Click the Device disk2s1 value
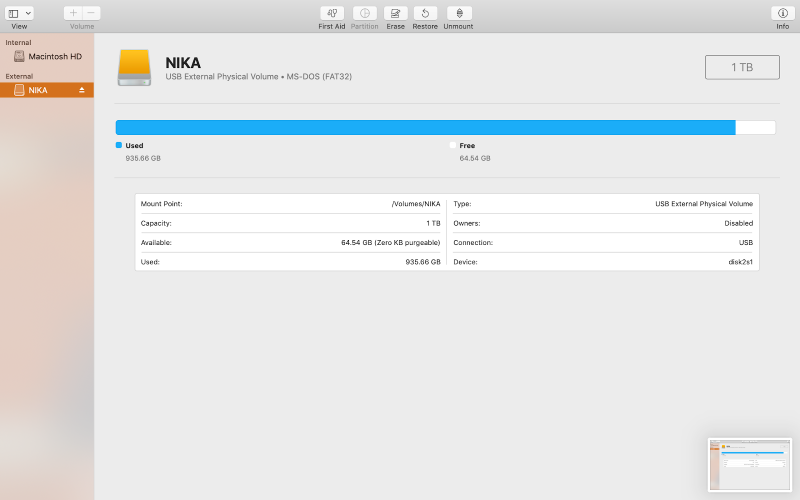 (x=741, y=262)
